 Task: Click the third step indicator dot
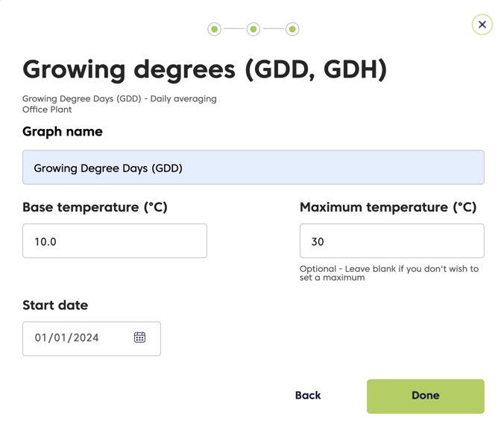coord(292,29)
